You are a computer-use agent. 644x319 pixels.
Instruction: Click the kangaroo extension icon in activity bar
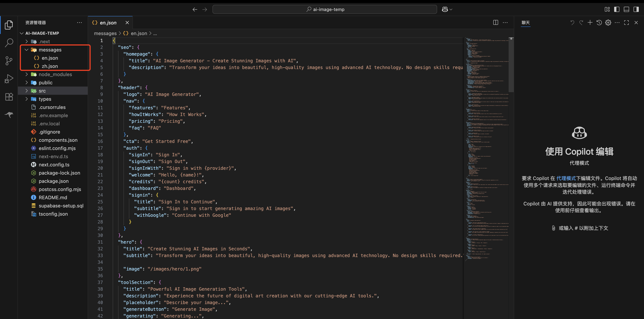tap(9, 115)
